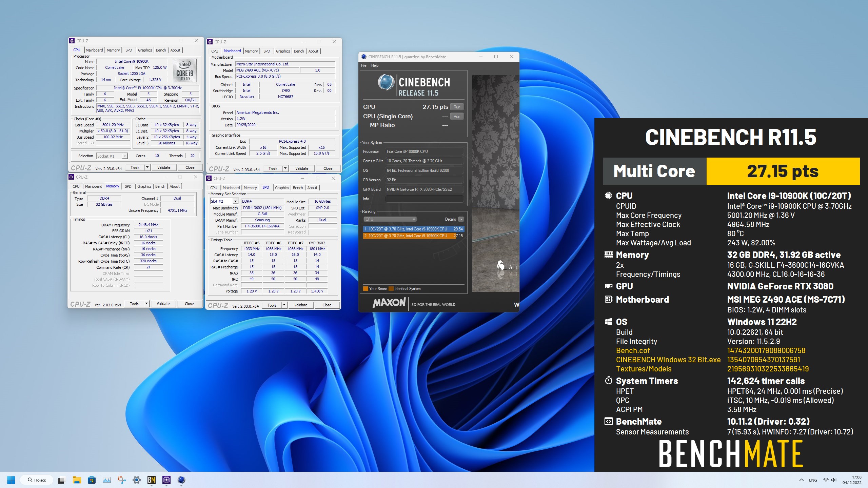Click the rendered scene preview in Cinebench
This screenshot has height=488, width=868.
496,183
